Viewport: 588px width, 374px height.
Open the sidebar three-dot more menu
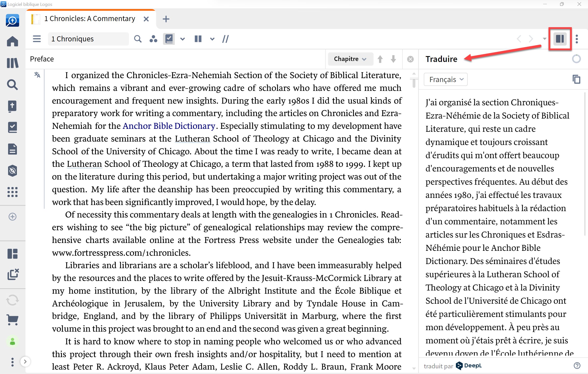click(x=12, y=362)
